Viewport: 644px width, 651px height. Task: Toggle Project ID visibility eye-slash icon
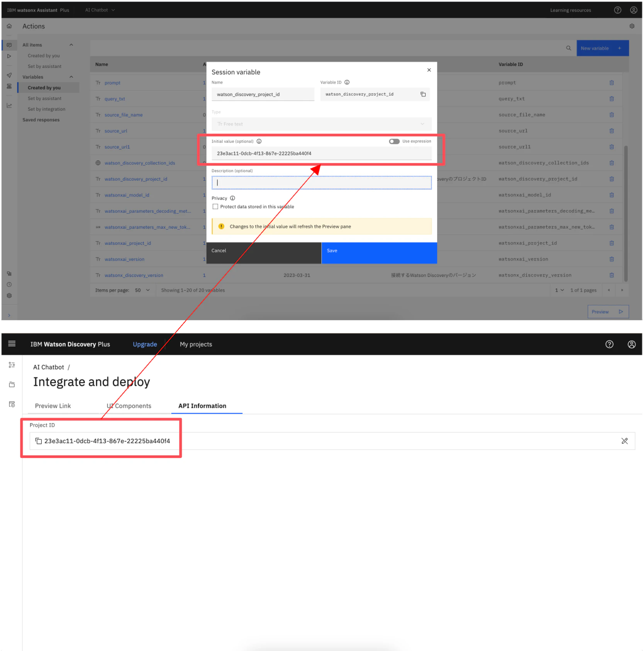tap(624, 441)
